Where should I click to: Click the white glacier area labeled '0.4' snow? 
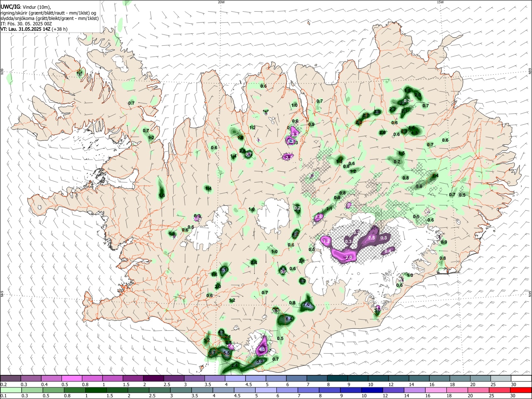point(388,251)
